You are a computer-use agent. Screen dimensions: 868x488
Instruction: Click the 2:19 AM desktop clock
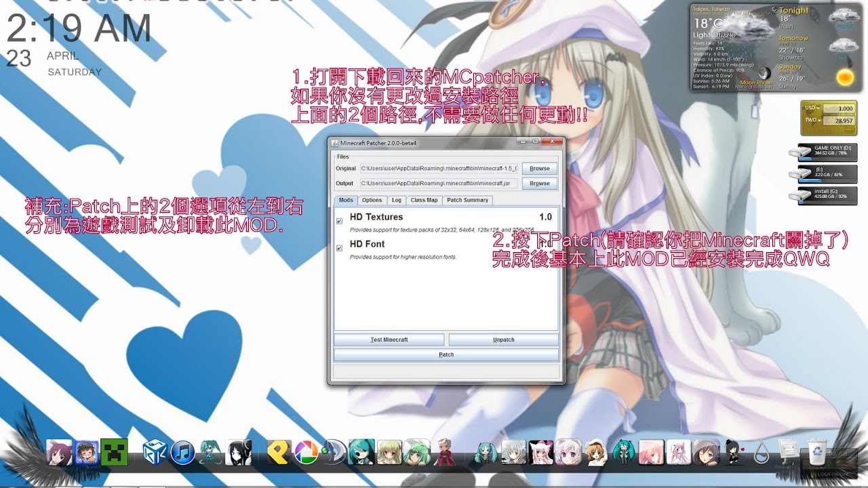pos(79,29)
